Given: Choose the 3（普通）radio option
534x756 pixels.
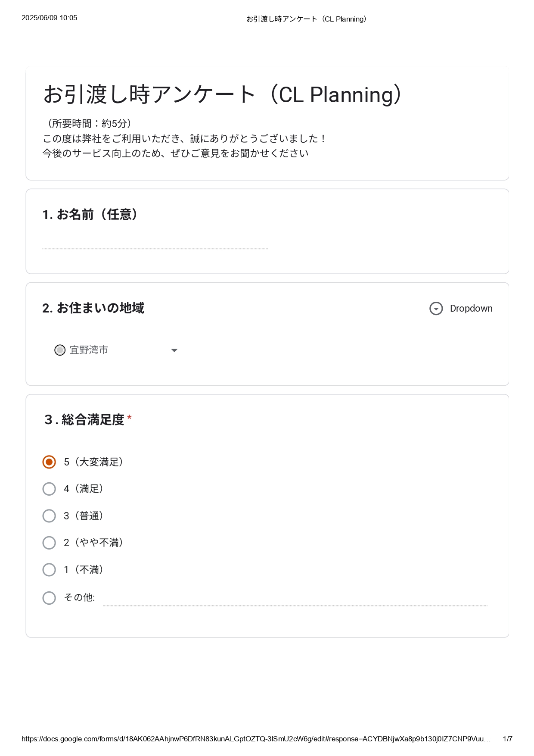Looking at the screenshot, I should (x=49, y=516).
